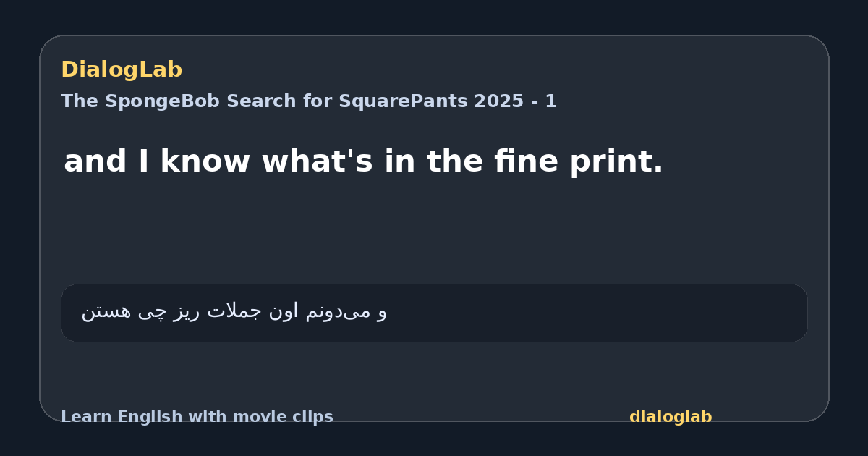Click the DialogLab logo text
Screen dimensions: 868x456
[122, 70]
